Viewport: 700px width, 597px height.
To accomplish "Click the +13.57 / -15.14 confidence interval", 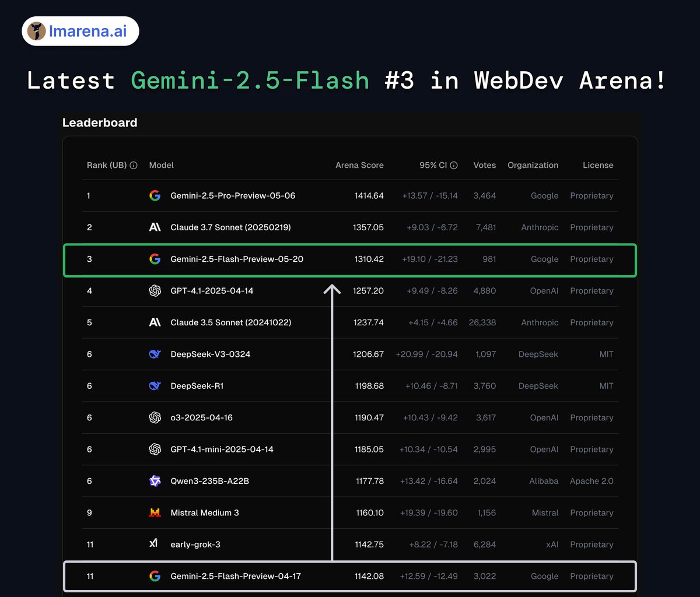I will click(430, 196).
